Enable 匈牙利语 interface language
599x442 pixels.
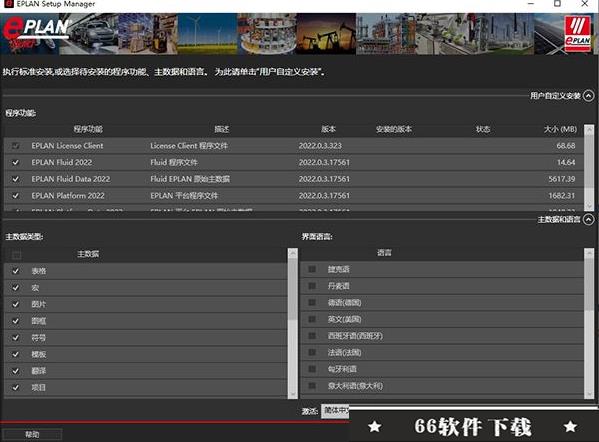[x=312, y=369]
